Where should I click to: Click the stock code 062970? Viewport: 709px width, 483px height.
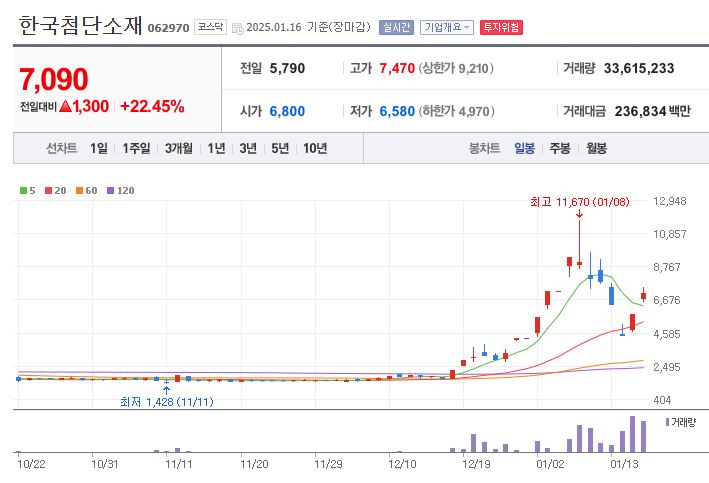pyautogui.click(x=168, y=28)
